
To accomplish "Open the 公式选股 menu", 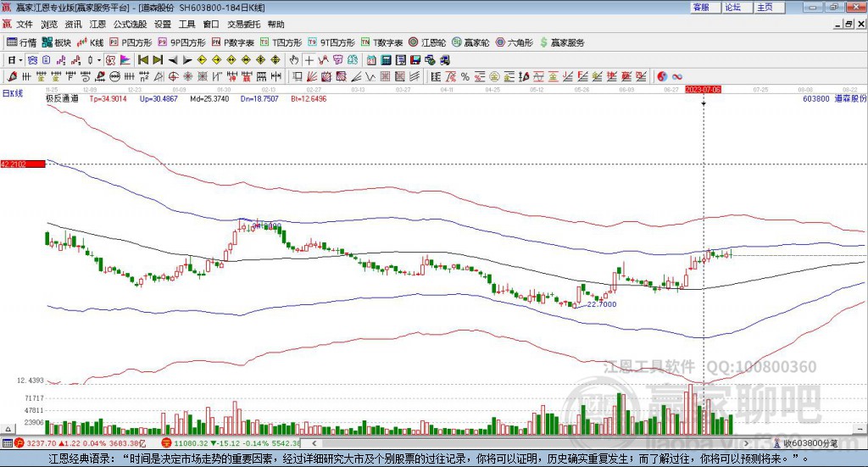I will tap(130, 25).
